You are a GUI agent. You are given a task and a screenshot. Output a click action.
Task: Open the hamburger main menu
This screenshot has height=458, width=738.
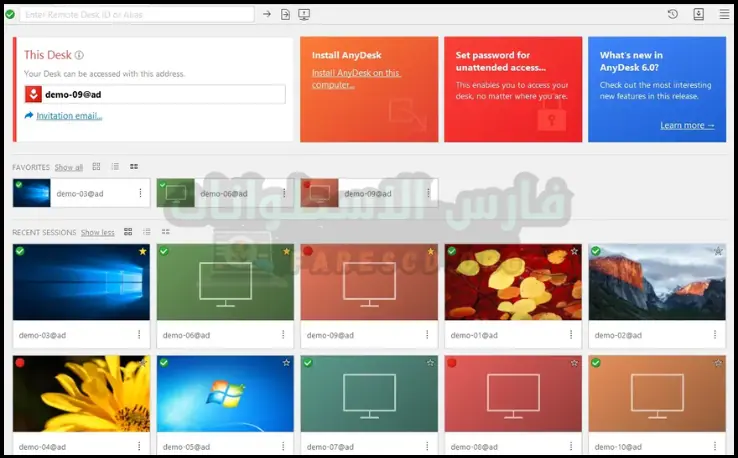tap(724, 14)
